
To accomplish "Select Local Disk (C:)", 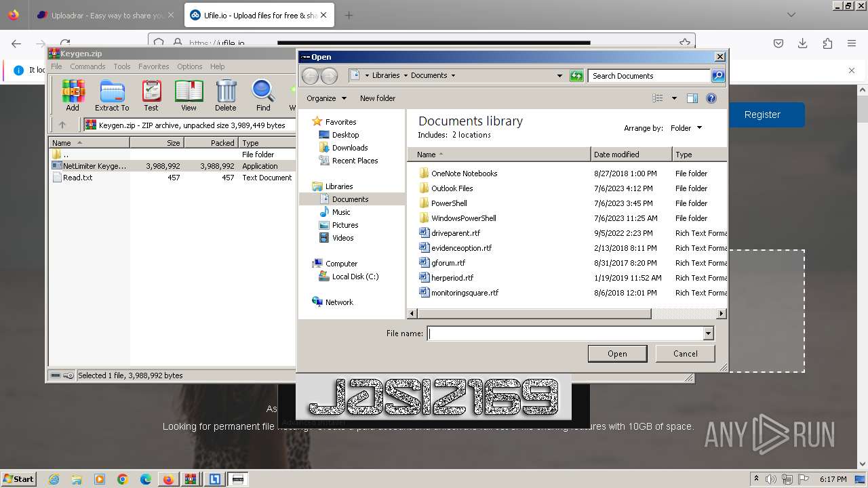I will (355, 277).
